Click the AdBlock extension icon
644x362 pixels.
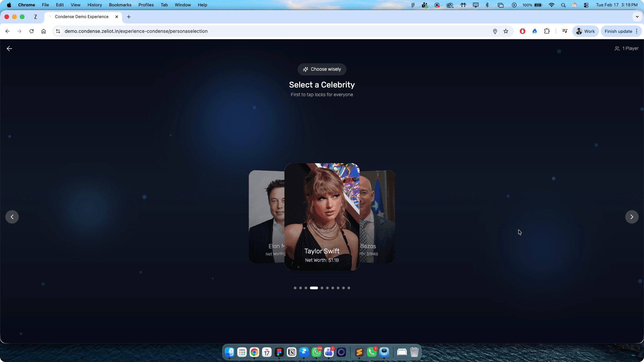pyautogui.click(x=523, y=31)
